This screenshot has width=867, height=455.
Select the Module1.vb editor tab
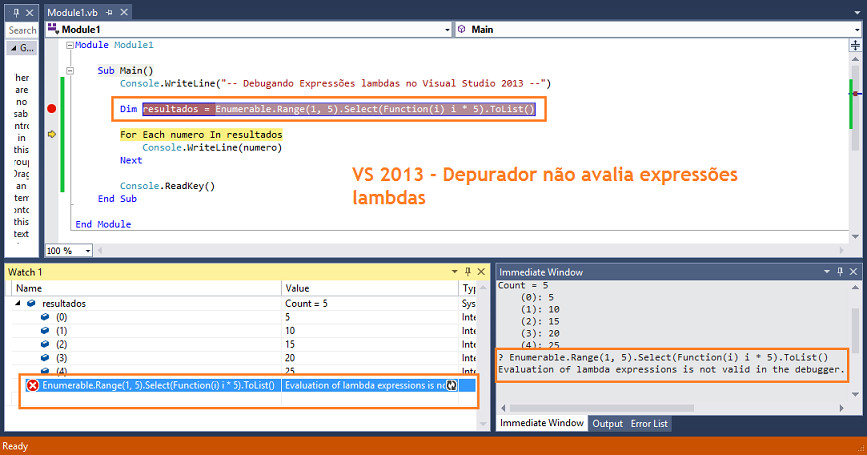point(72,12)
